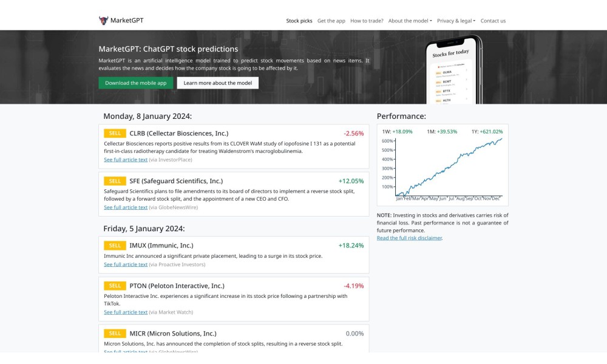The height and width of the screenshot is (364, 607).
Task: Click the 1W: +18.09% performance stat
Action: pyautogui.click(x=397, y=132)
